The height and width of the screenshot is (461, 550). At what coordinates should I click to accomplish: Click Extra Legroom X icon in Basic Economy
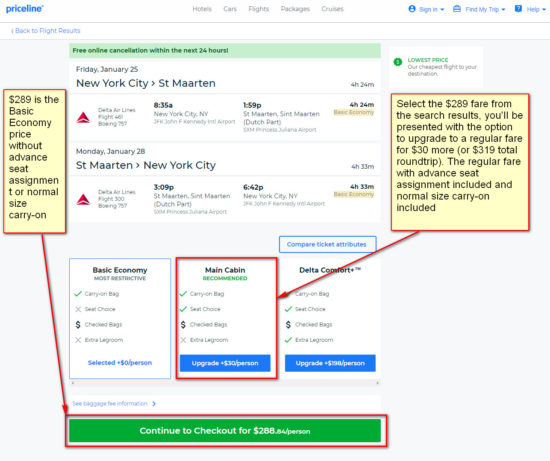tap(78, 340)
